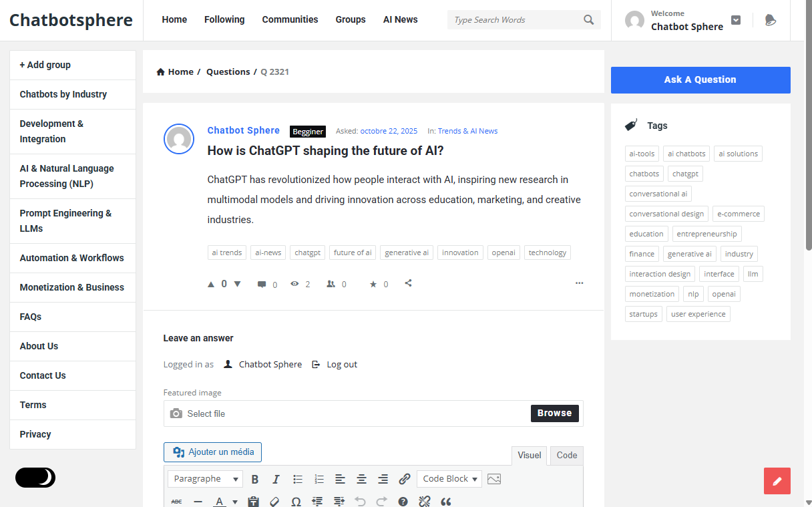This screenshot has width=812, height=507.
Task: Click the e-commerce tag in Tags panel
Action: (x=738, y=214)
